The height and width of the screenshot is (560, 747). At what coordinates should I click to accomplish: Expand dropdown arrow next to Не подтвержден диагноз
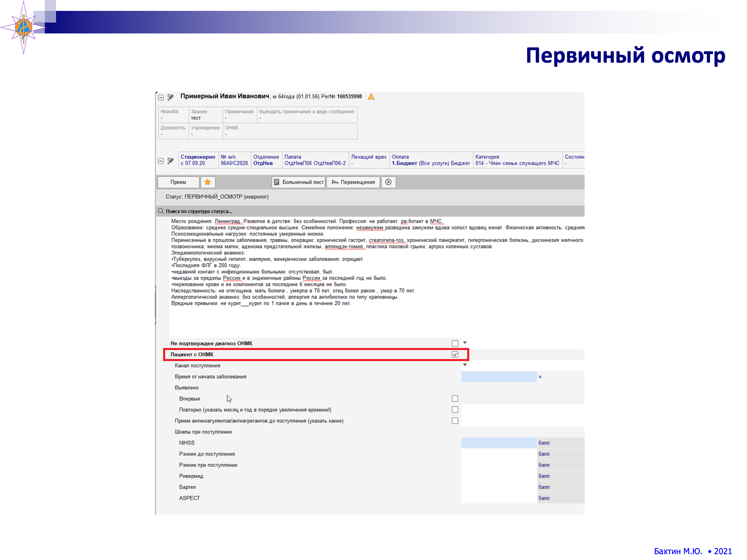465,343
